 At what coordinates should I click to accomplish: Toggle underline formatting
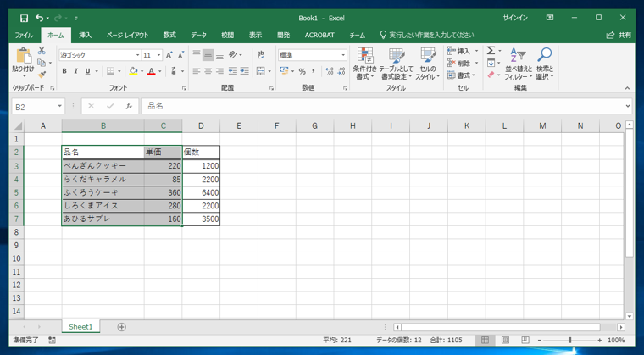(87, 71)
